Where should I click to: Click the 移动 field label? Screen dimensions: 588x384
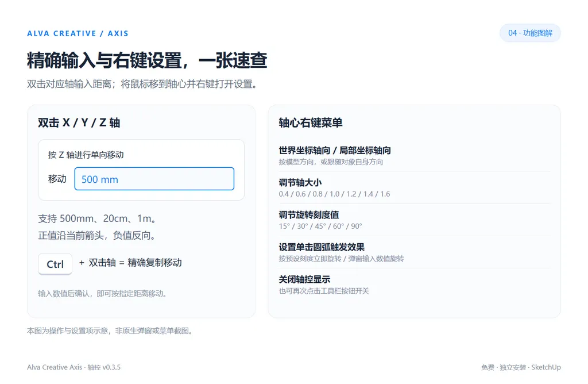pyautogui.click(x=57, y=179)
